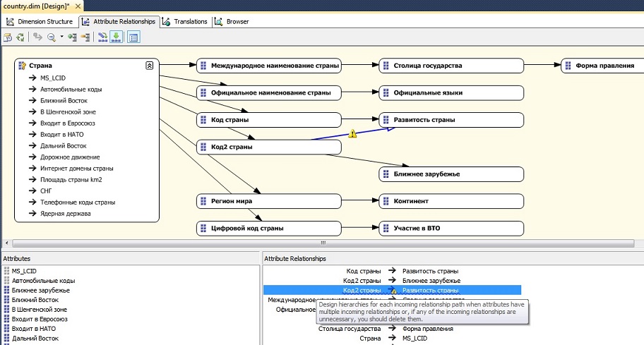The width and height of the screenshot is (644, 345).
Task: Select the Код страны → Развитость страны relationship row
Action: click(x=392, y=271)
